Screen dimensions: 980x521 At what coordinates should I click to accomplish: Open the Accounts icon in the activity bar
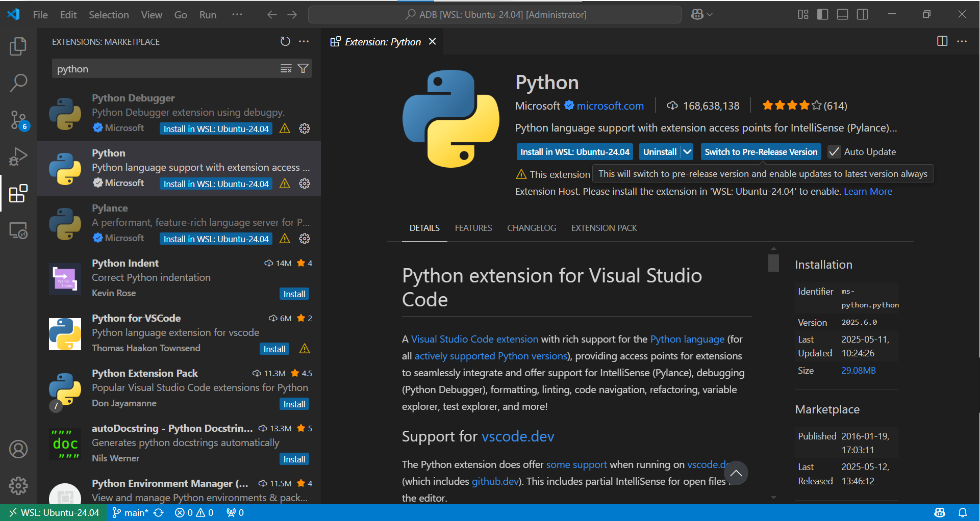18,449
